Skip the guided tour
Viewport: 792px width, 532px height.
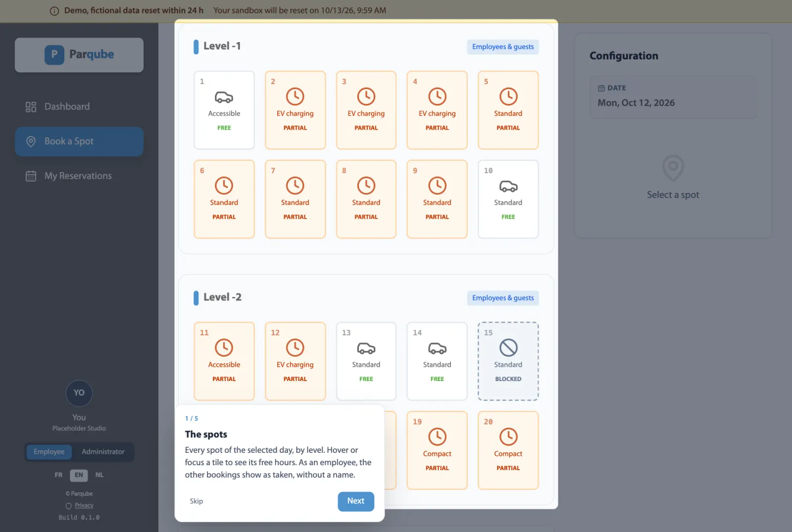[x=197, y=501]
